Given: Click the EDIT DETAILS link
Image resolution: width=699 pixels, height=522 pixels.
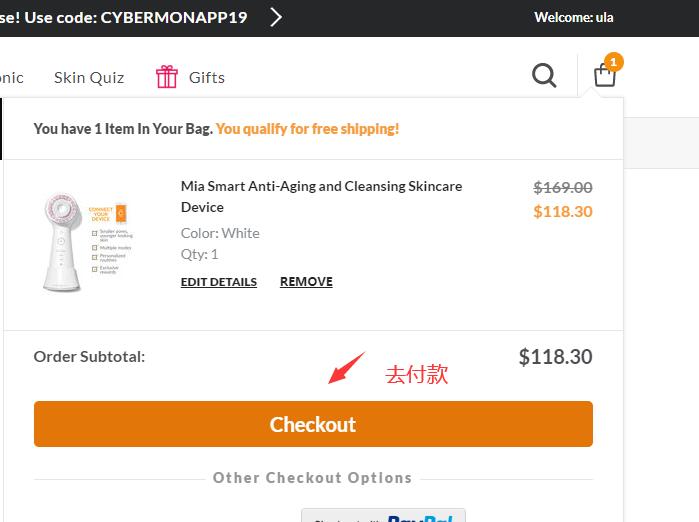Looking at the screenshot, I should click(219, 282).
